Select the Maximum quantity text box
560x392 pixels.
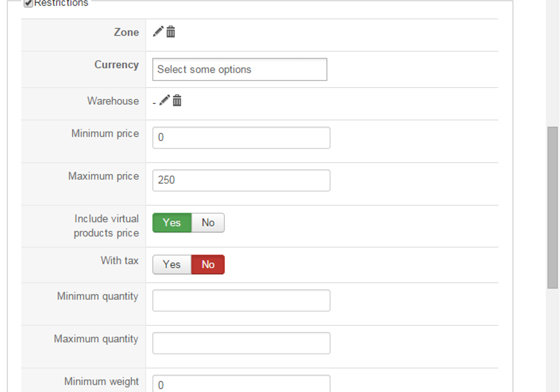click(241, 343)
